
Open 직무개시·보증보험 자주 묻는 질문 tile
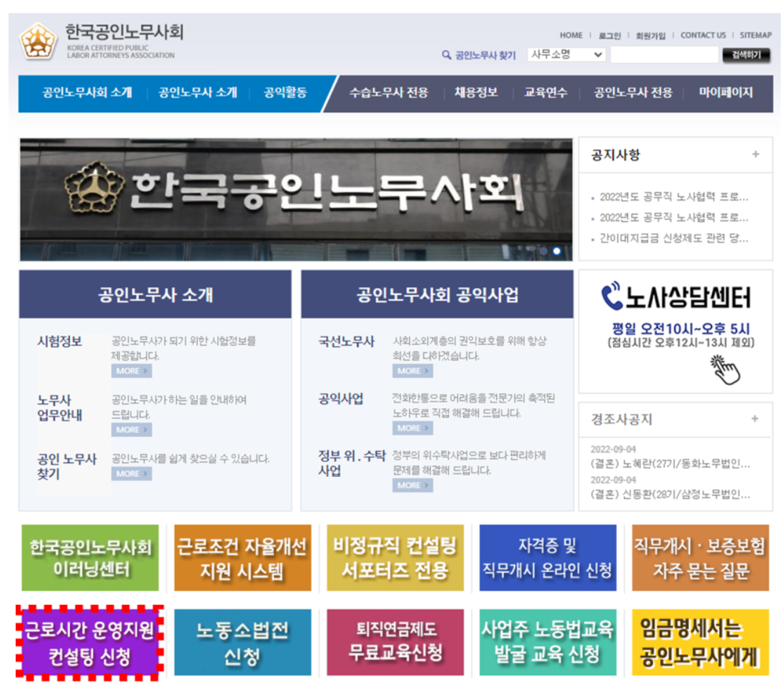click(700, 558)
